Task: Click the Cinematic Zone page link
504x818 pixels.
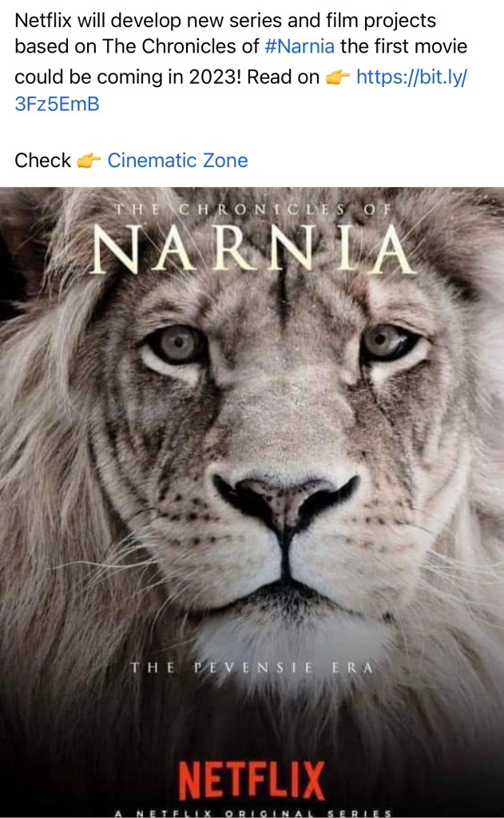Action: [x=177, y=161]
